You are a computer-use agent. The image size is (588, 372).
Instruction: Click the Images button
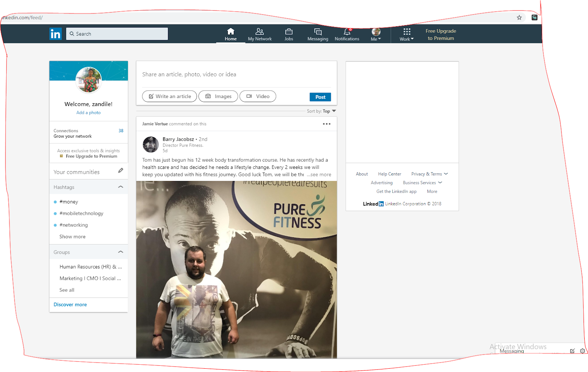pos(218,96)
